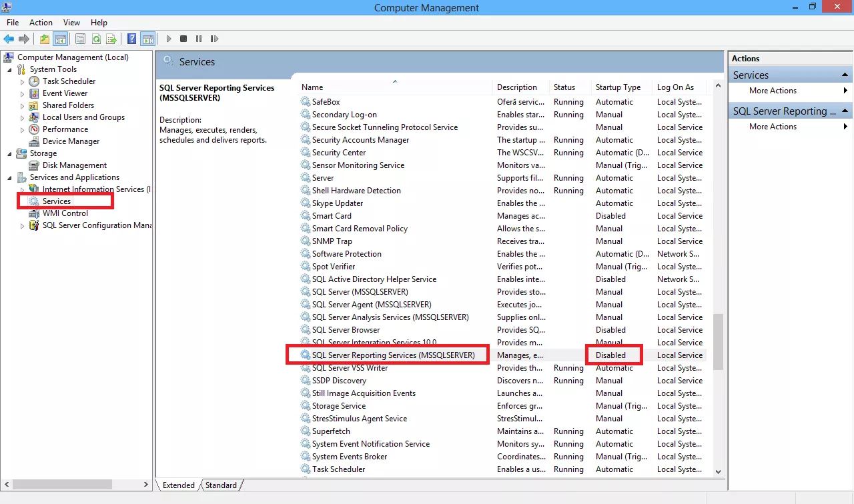Switch to the Extended tab
The height and width of the screenshot is (504, 854).
179,485
